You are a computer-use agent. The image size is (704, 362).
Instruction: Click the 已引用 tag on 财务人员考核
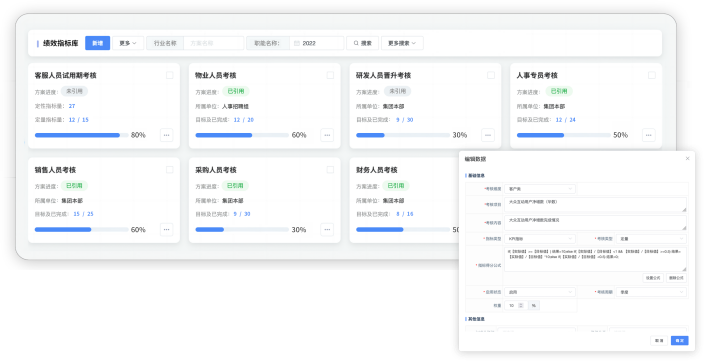396,185
